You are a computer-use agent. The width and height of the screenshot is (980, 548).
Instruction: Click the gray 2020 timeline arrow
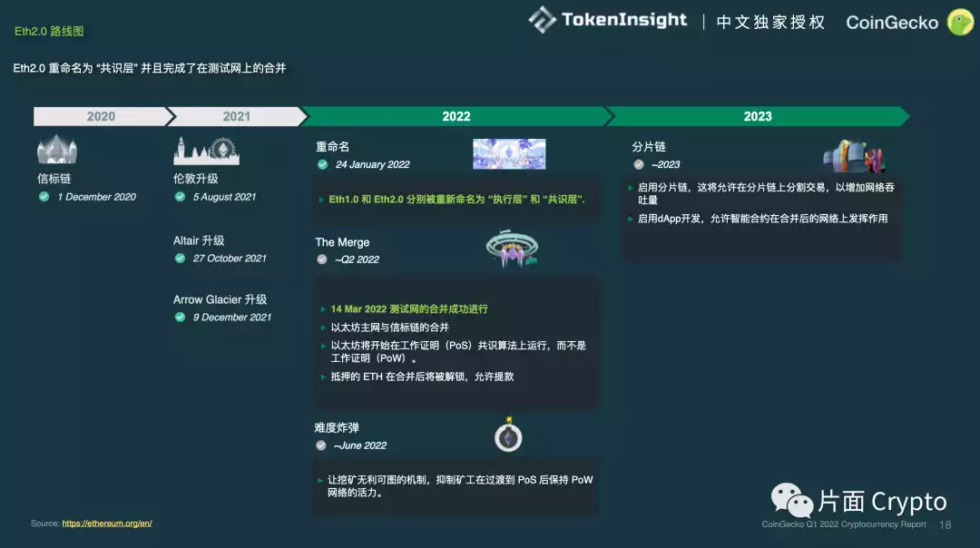[101, 116]
